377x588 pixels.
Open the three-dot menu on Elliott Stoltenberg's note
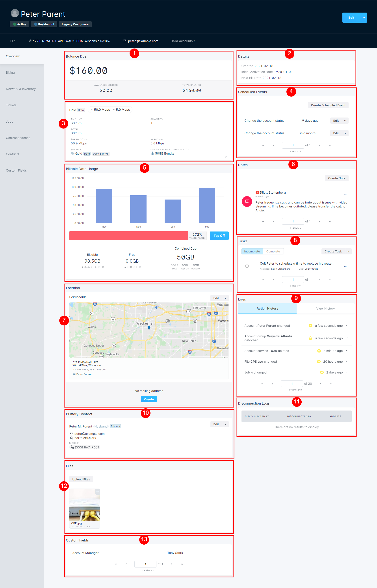click(x=345, y=194)
